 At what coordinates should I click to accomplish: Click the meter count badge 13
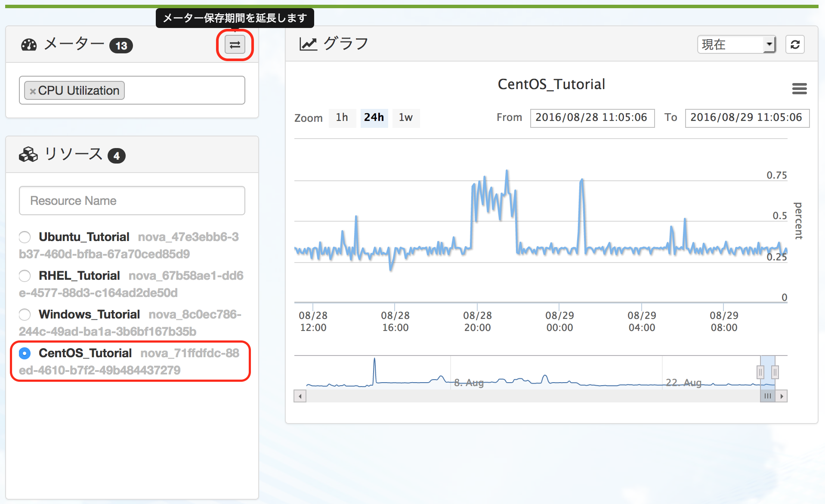pyautogui.click(x=121, y=46)
